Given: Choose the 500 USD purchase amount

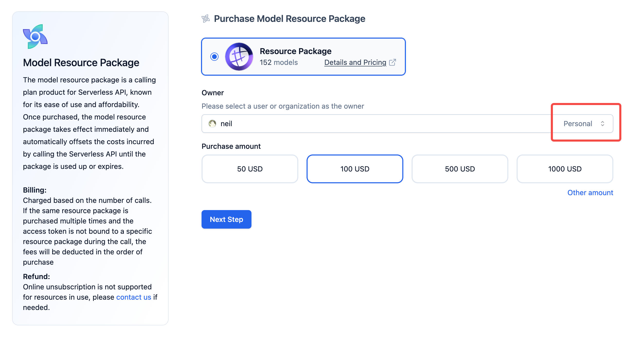Looking at the screenshot, I should [x=460, y=169].
